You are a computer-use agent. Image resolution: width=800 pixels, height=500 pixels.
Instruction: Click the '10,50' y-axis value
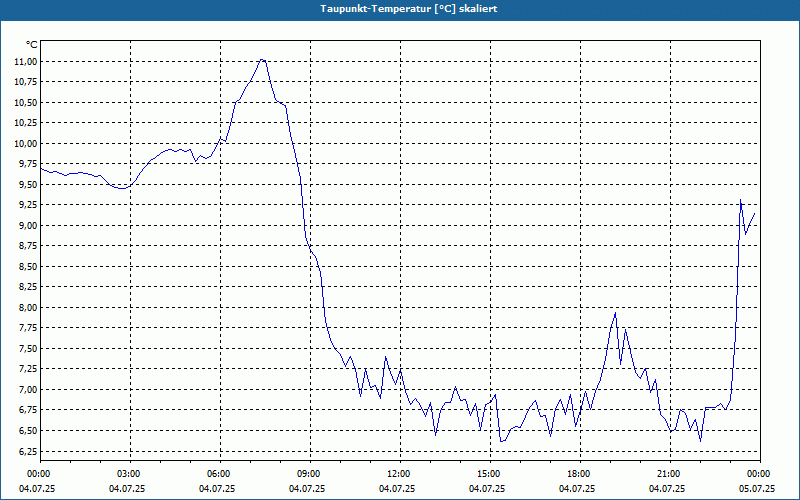tap(28, 103)
